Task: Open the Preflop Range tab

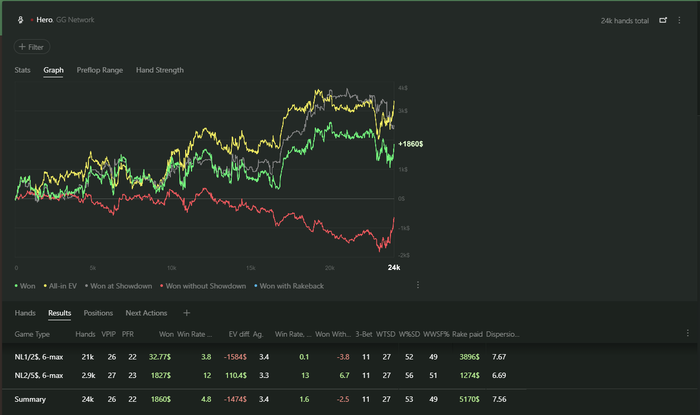Action: [100, 70]
